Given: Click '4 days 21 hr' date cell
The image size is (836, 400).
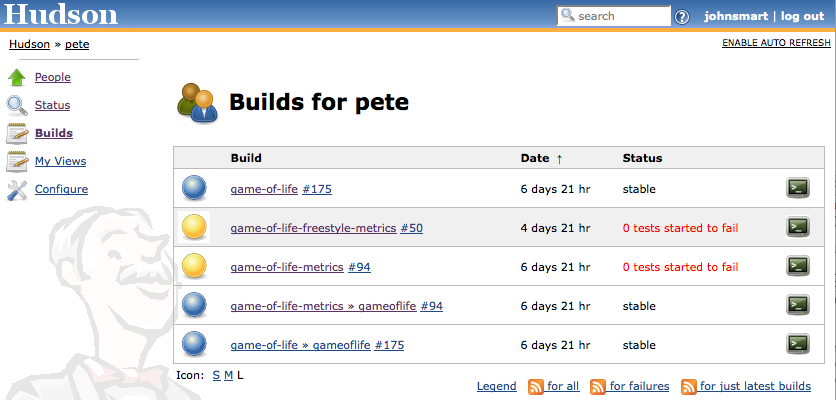Looking at the screenshot, I should click(555, 228).
